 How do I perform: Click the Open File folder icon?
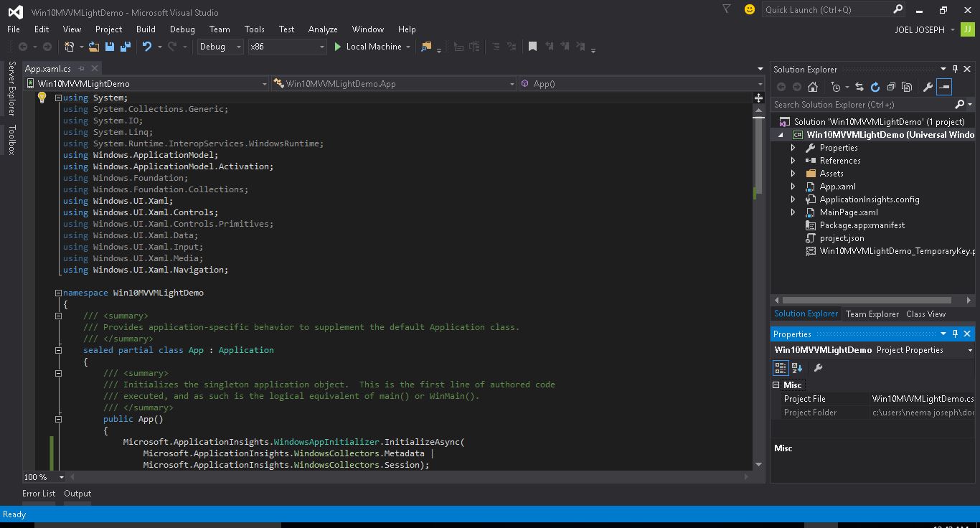pyautogui.click(x=94, y=47)
